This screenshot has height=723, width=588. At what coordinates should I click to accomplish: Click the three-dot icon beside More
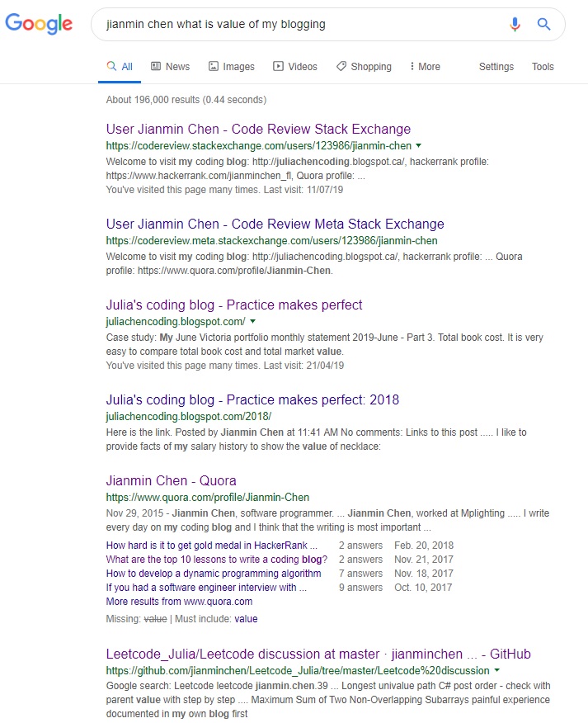coord(412,66)
